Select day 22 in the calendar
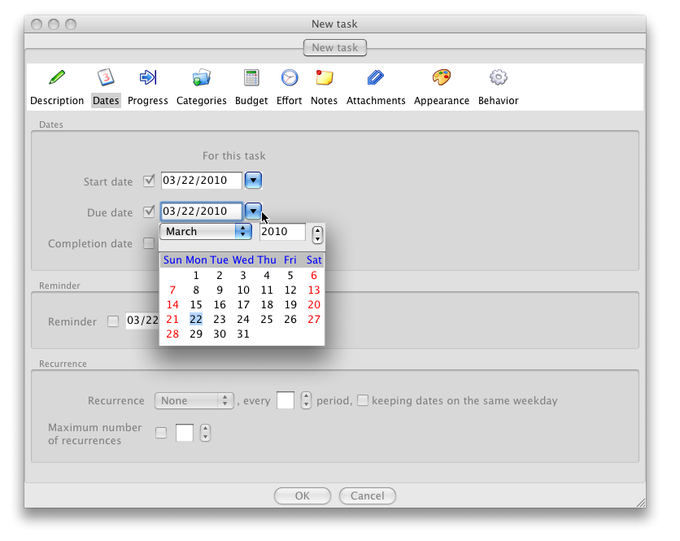Image resolution: width=680 pixels, height=541 pixels. [x=196, y=319]
